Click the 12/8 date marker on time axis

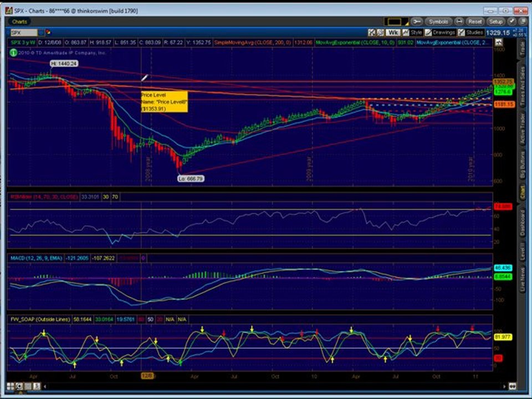coord(147,376)
